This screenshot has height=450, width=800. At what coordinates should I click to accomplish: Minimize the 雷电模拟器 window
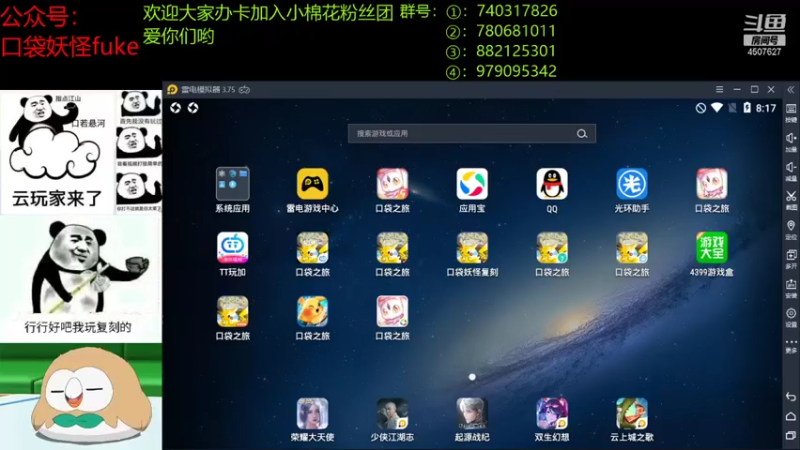(x=737, y=89)
